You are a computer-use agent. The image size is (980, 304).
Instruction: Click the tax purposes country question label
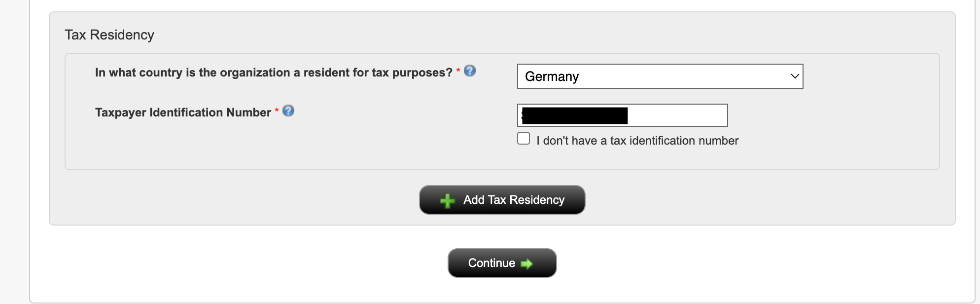coord(274,73)
